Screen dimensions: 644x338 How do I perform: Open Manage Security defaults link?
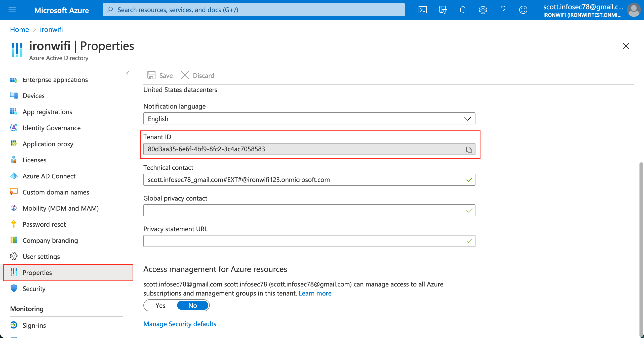tap(179, 324)
